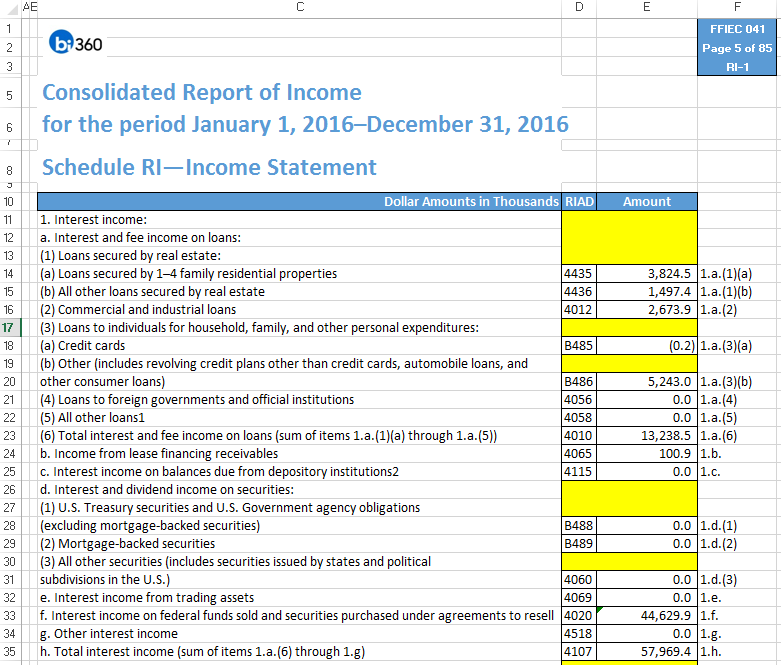Select the Consolidated Report of Income title
This screenshot has height=665, width=781.
(202, 93)
